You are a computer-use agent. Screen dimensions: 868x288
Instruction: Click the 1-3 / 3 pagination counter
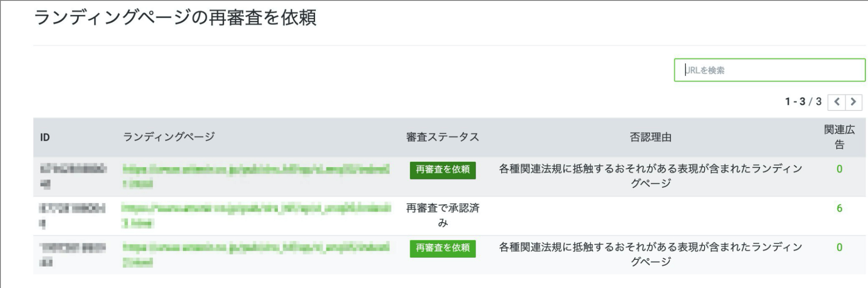click(803, 102)
